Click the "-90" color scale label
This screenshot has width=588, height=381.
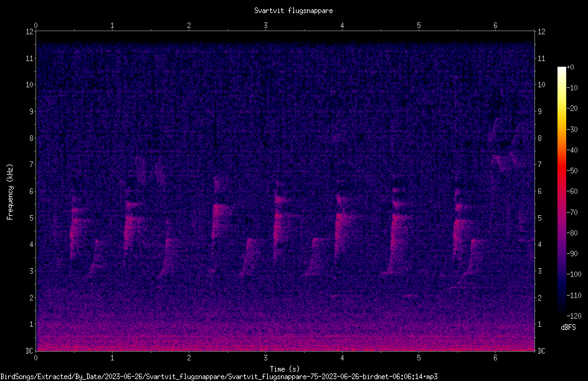572,254
